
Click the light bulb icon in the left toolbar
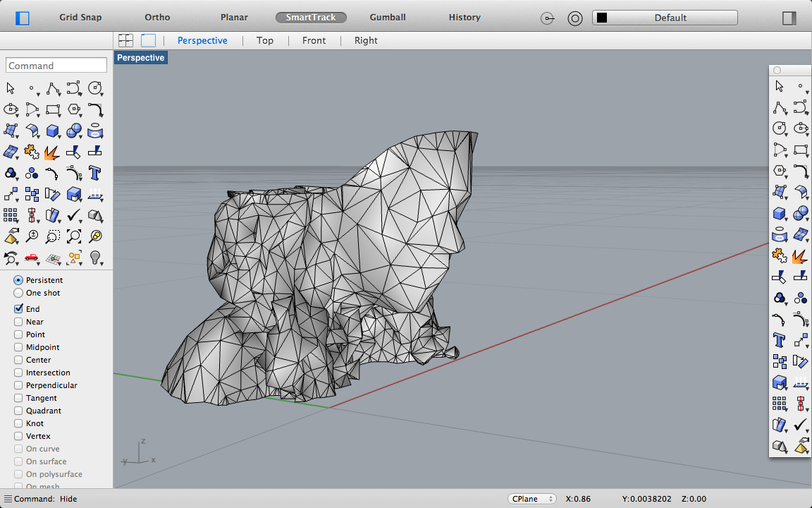94,258
